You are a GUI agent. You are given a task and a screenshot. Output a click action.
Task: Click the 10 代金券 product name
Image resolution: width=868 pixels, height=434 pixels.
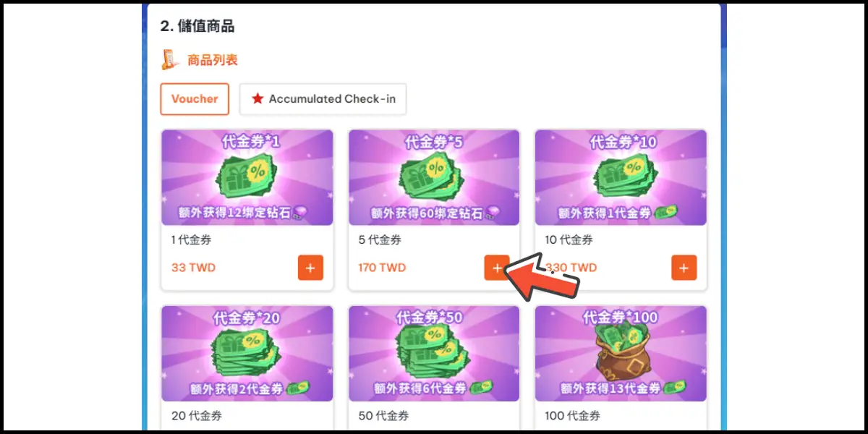click(569, 240)
